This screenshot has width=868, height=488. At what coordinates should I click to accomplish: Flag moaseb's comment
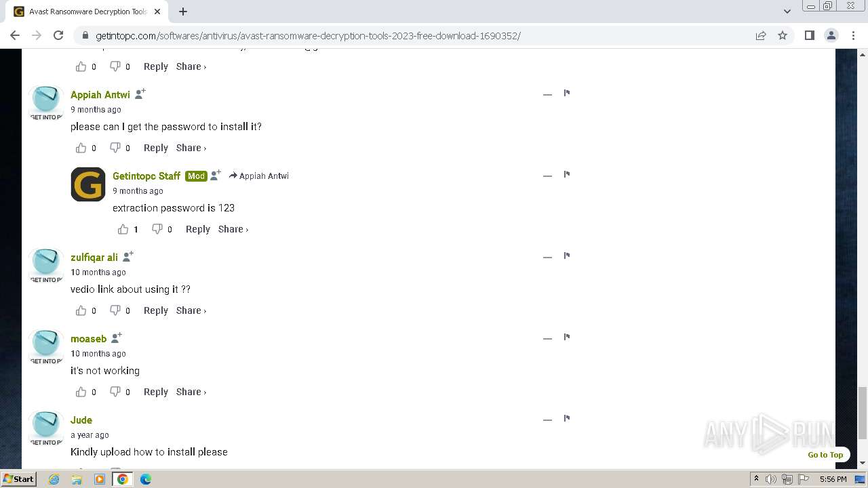tap(567, 337)
